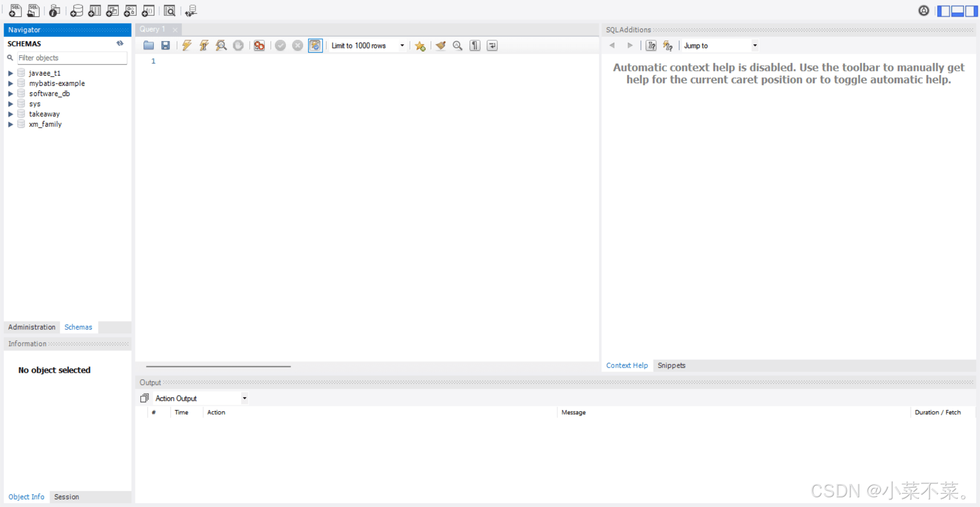Image resolution: width=980 pixels, height=507 pixels.
Task: Switch to the Schemas tab
Action: click(78, 327)
